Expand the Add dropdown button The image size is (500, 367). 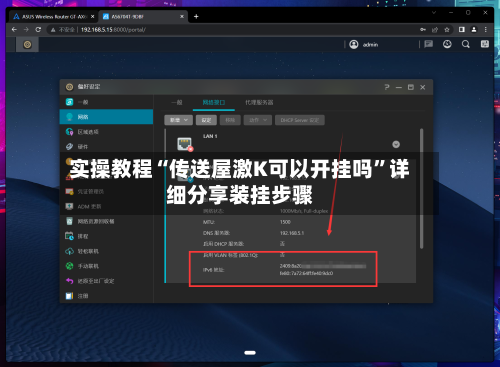pyautogui.click(x=178, y=120)
